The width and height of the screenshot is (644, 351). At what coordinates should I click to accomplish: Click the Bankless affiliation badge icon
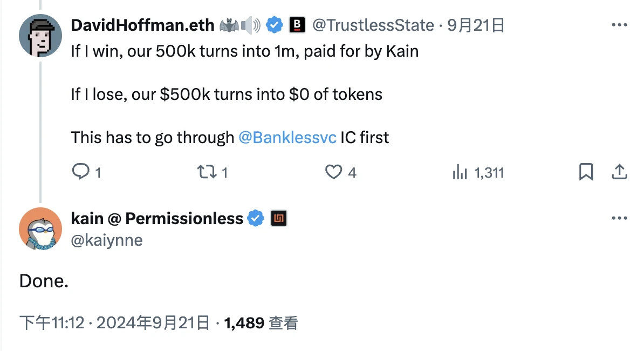coord(297,25)
